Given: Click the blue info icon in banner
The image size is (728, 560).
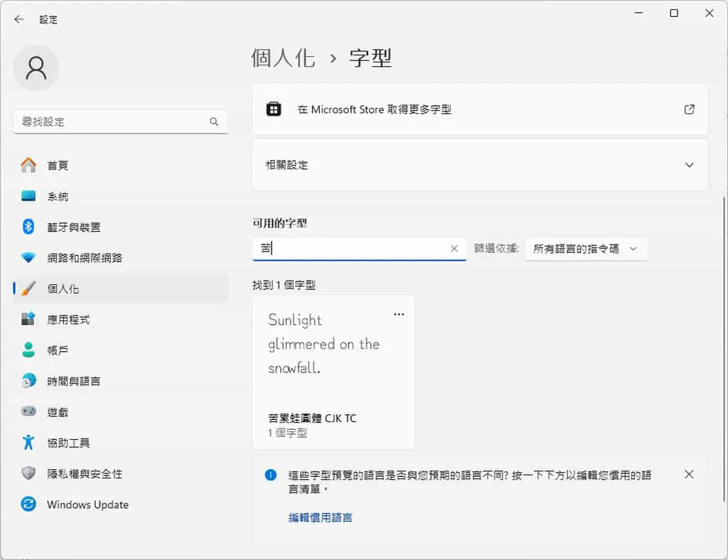Looking at the screenshot, I should 271,475.
